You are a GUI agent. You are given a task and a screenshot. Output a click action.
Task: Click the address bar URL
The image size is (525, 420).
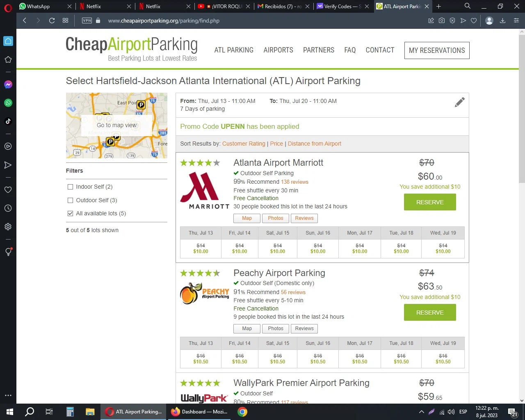pyautogui.click(x=164, y=21)
